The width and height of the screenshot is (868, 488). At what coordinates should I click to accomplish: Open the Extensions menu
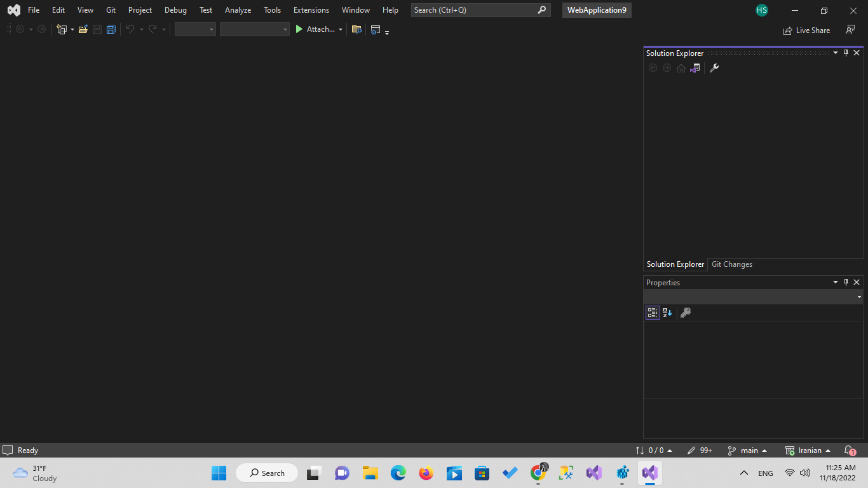point(311,10)
